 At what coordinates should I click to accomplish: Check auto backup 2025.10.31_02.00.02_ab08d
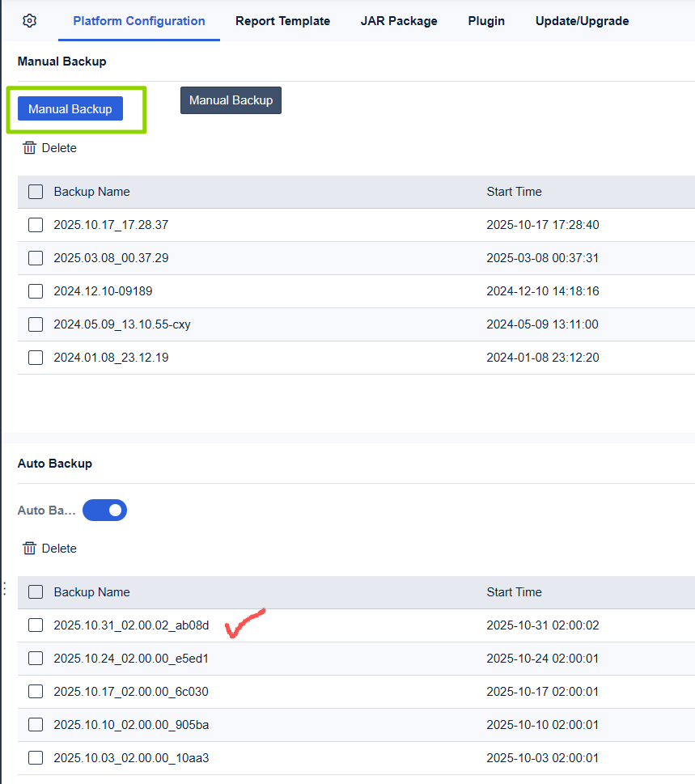click(36, 625)
